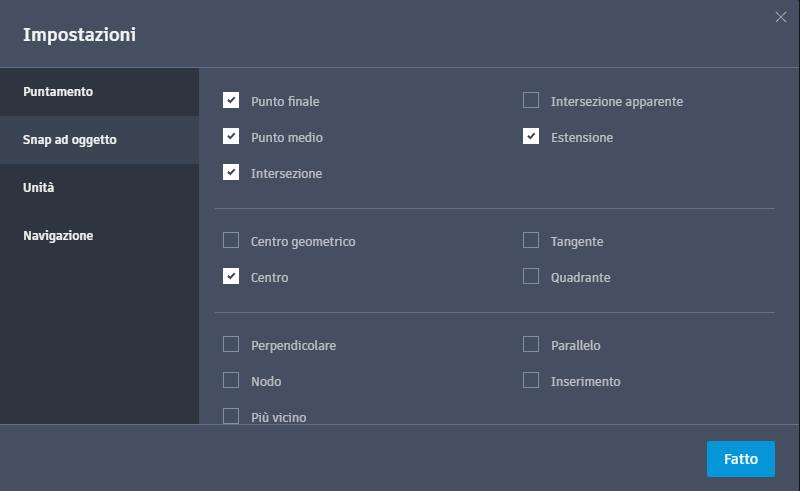Click the Fatto button

(x=741, y=459)
